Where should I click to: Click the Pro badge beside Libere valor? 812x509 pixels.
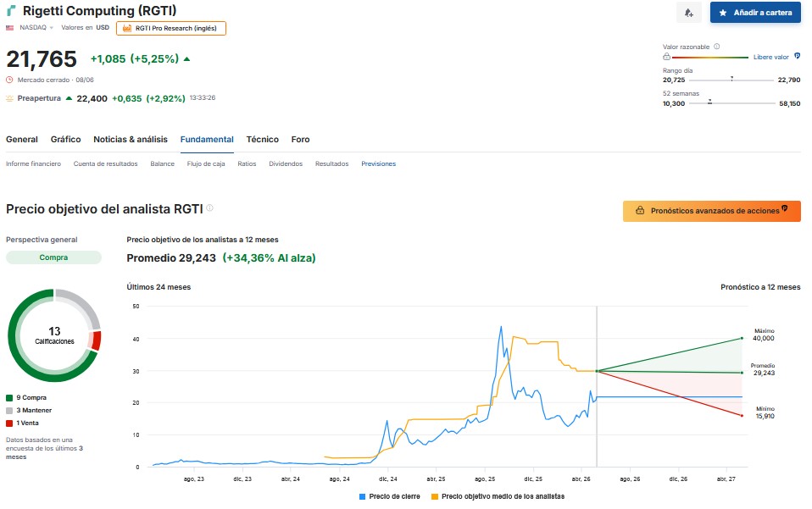798,56
